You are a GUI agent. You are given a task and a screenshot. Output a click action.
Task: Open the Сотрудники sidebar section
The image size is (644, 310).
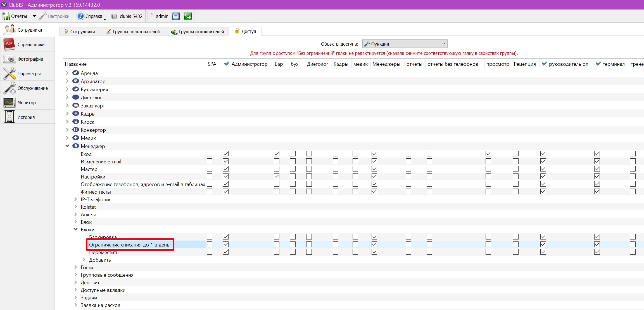[x=27, y=30]
